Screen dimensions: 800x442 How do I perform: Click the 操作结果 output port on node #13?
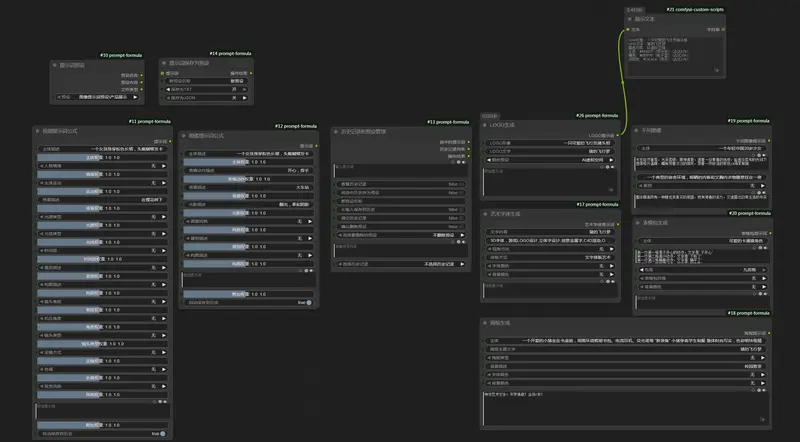tap(468, 156)
